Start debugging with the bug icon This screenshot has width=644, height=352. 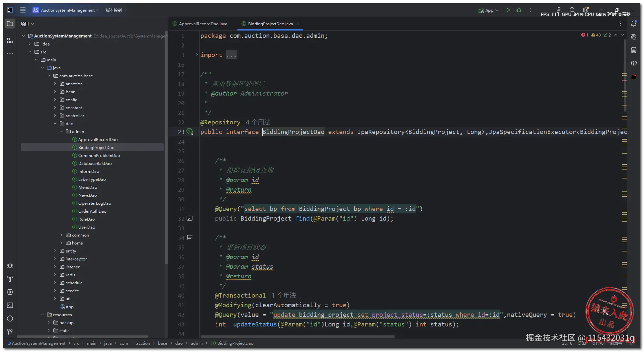click(x=519, y=10)
